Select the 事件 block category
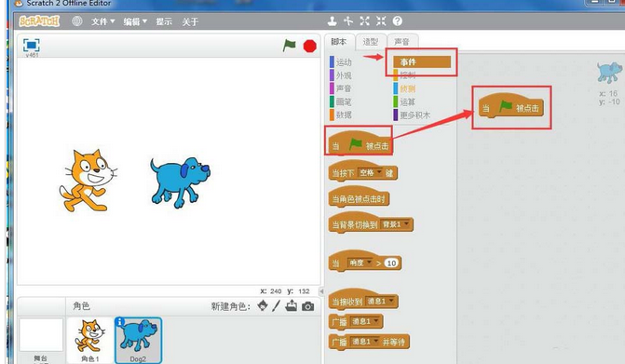 (x=422, y=61)
